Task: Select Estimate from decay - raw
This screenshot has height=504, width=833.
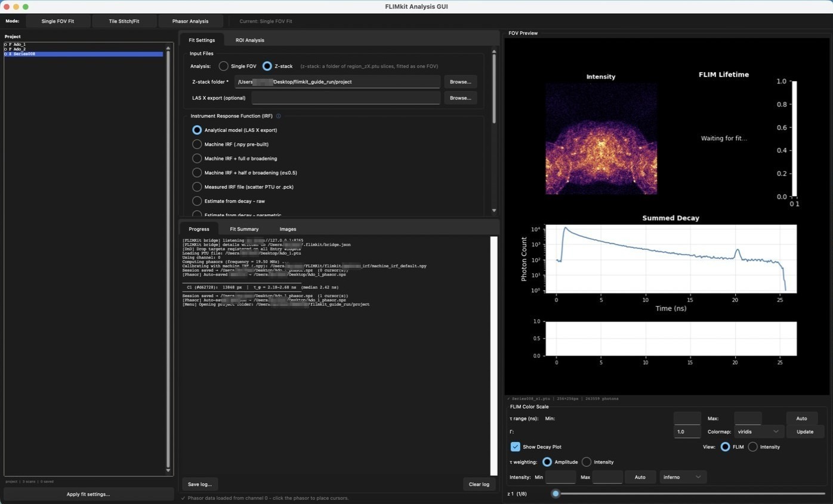Action: (x=197, y=201)
